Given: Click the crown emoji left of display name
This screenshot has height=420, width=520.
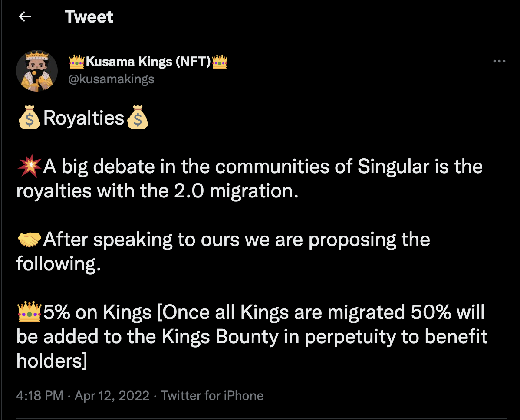Looking at the screenshot, I should click(77, 62).
